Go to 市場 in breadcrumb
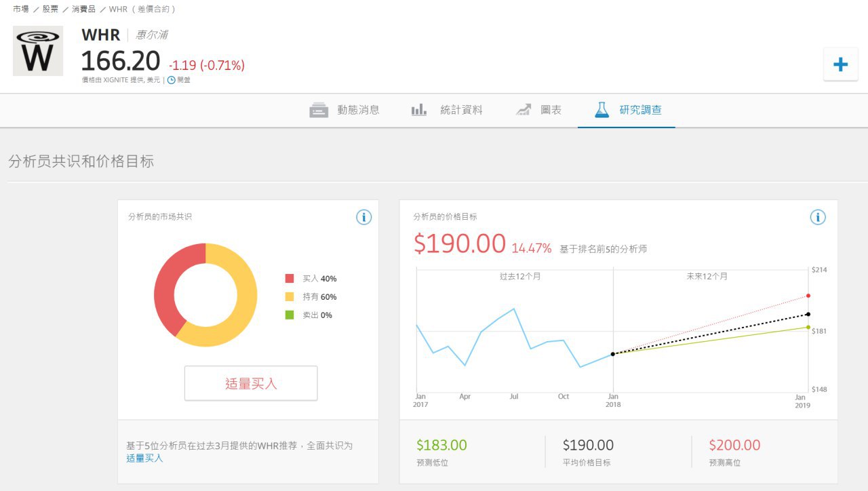This screenshot has width=868, height=491. coord(21,9)
